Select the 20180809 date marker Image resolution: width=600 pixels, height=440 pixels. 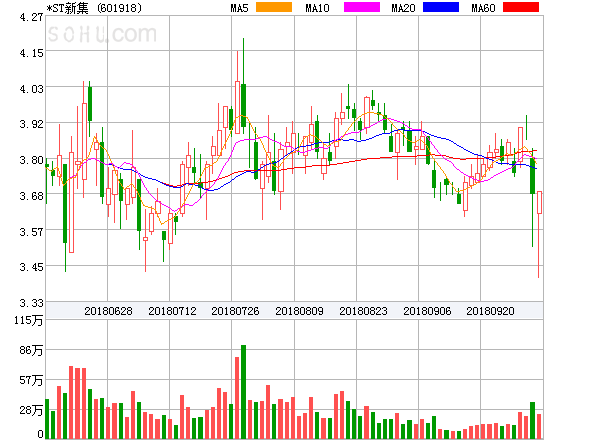click(300, 311)
